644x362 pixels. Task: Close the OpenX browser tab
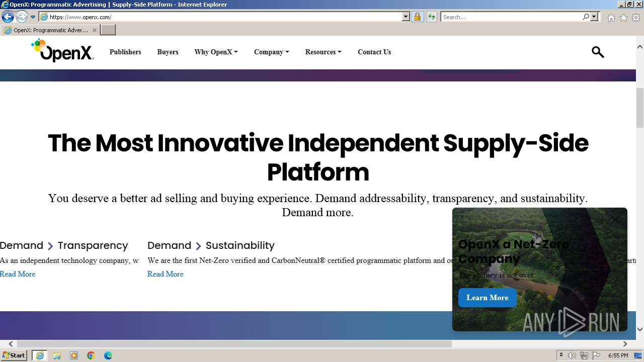94,30
